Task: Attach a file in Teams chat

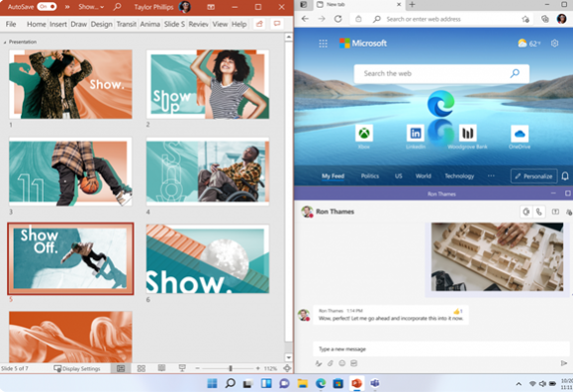Action: [x=330, y=363]
